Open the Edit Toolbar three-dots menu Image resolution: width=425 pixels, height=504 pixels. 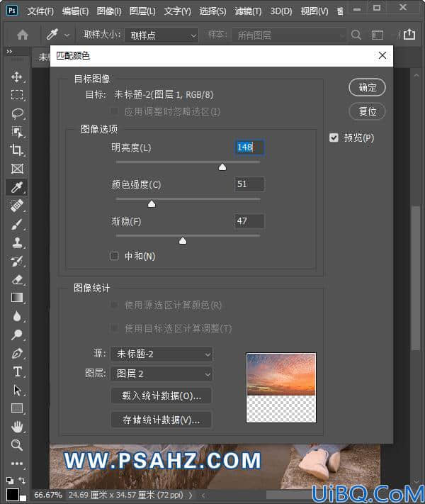(x=17, y=464)
